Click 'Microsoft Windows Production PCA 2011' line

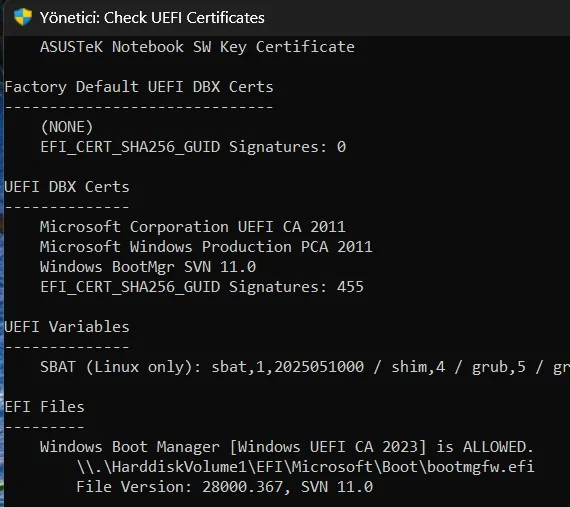206,247
